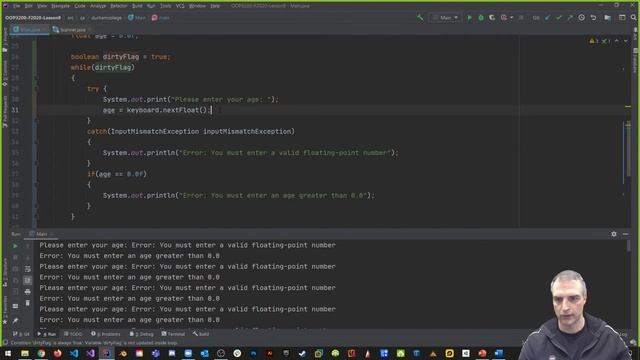Click the rollback undo icon in toolbar

[x=593, y=18]
